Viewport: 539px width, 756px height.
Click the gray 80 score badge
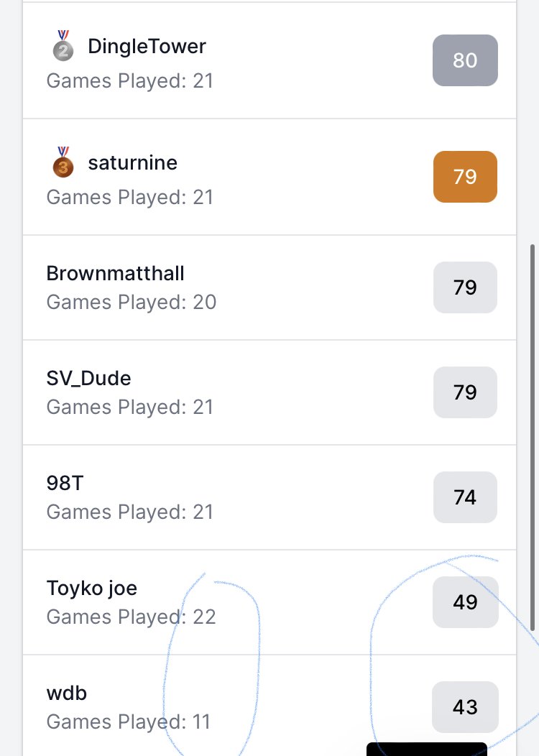tap(465, 60)
